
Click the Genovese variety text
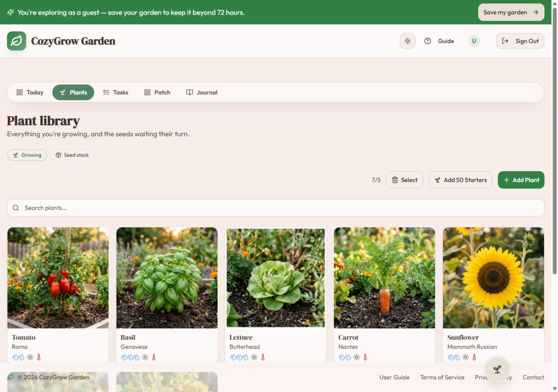point(134,347)
